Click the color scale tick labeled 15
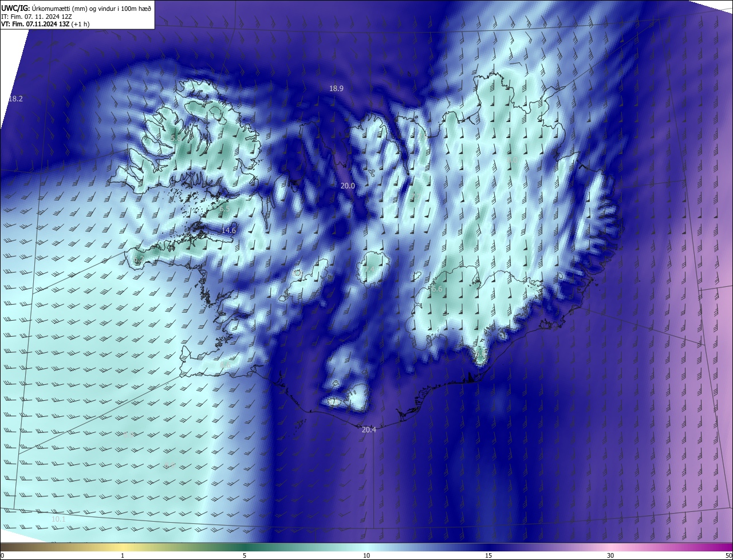Image resolution: width=733 pixels, height=560 pixels. (x=488, y=555)
